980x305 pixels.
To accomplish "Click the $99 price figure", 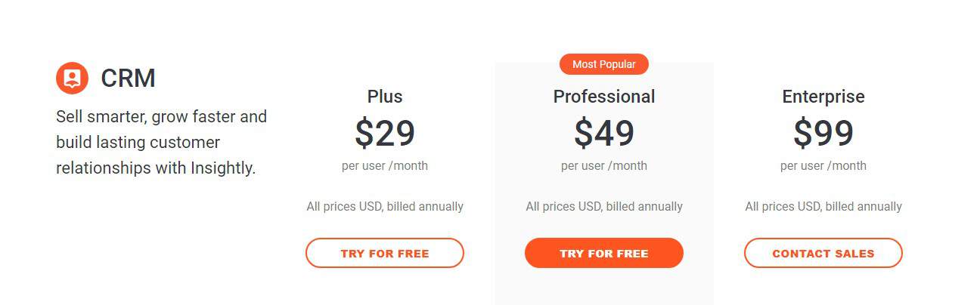I will pyautogui.click(x=823, y=134).
